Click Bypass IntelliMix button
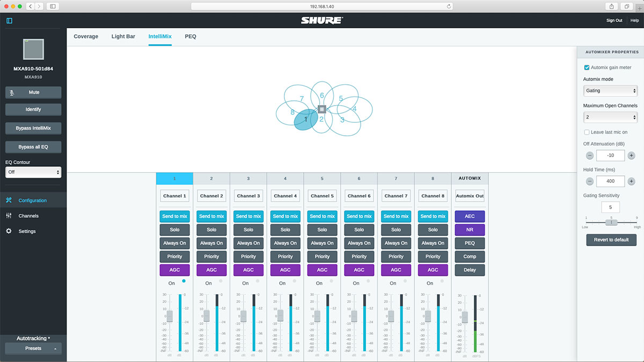The image size is (644, 362). (x=33, y=129)
